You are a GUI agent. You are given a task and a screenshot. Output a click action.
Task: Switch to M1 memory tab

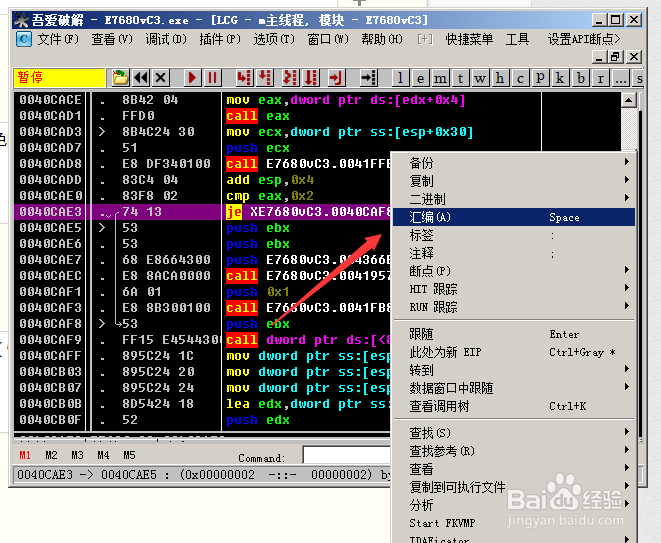pyautogui.click(x=25, y=455)
